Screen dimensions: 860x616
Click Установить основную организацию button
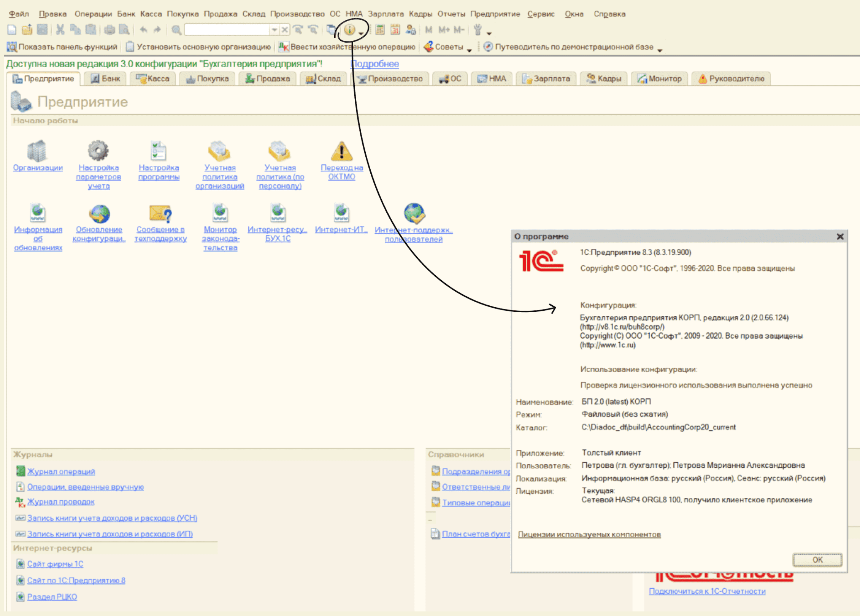click(198, 47)
